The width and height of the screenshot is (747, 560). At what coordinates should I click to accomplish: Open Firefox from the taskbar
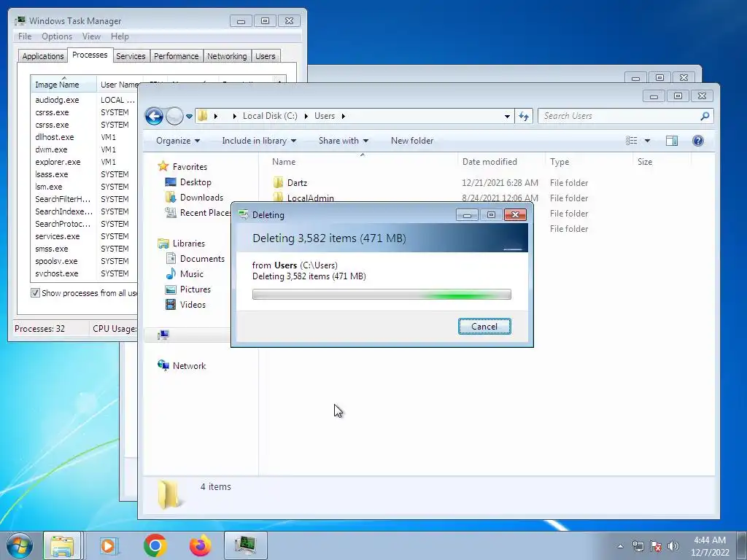pyautogui.click(x=201, y=545)
